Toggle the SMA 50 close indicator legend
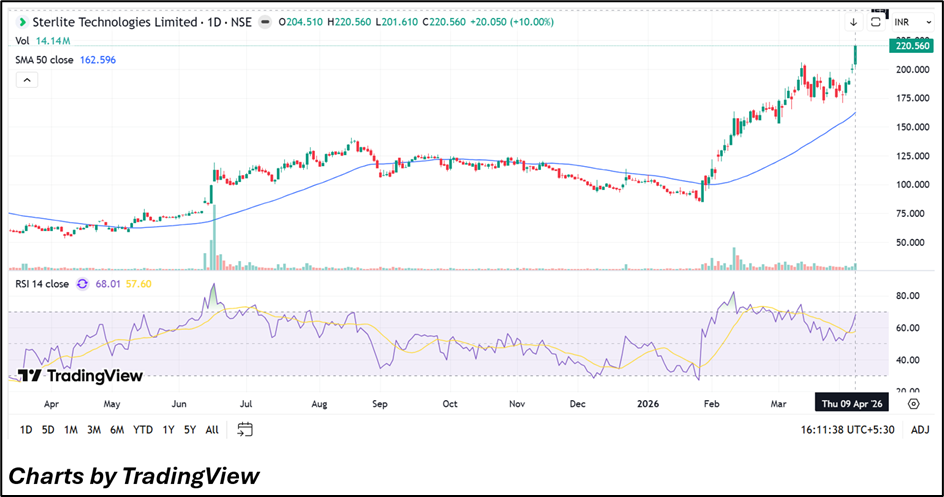The height and width of the screenshot is (497, 944). tap(50, 60)
